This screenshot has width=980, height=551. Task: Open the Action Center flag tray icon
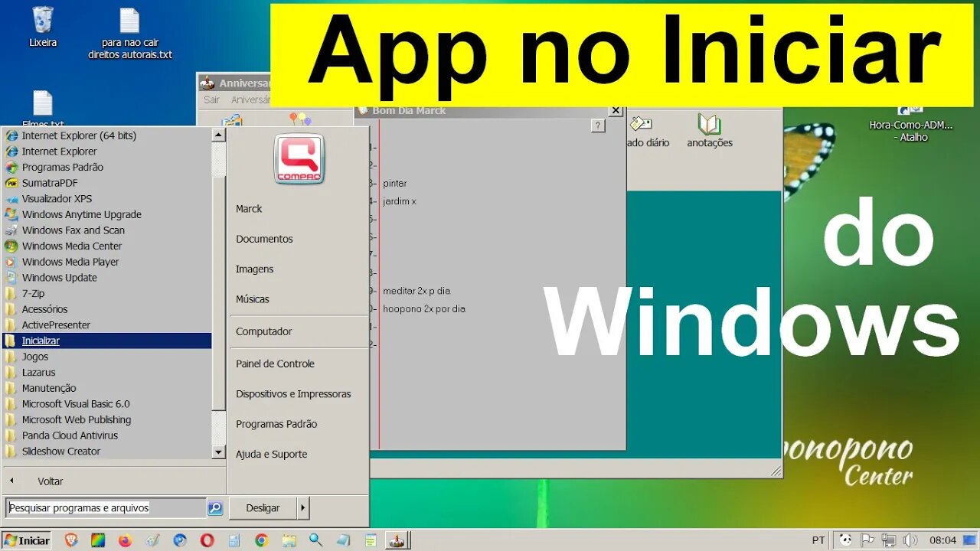[868, 540]
